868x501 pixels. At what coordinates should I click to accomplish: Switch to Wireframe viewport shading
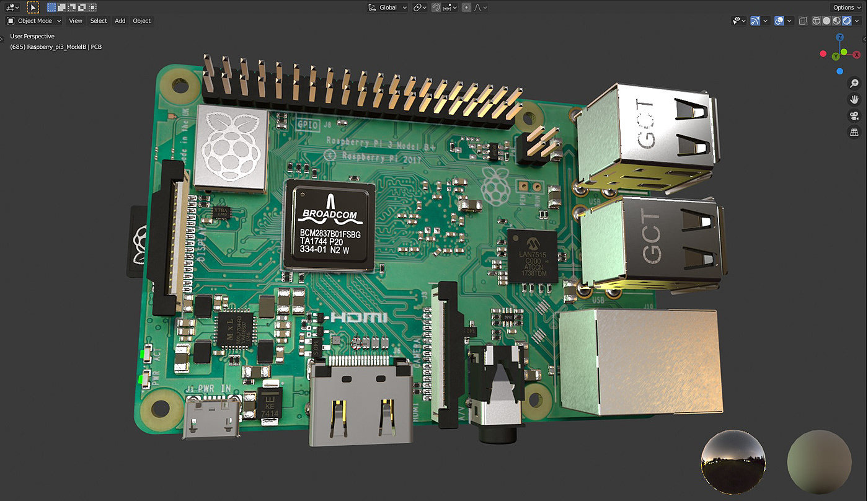pos(817,20)
